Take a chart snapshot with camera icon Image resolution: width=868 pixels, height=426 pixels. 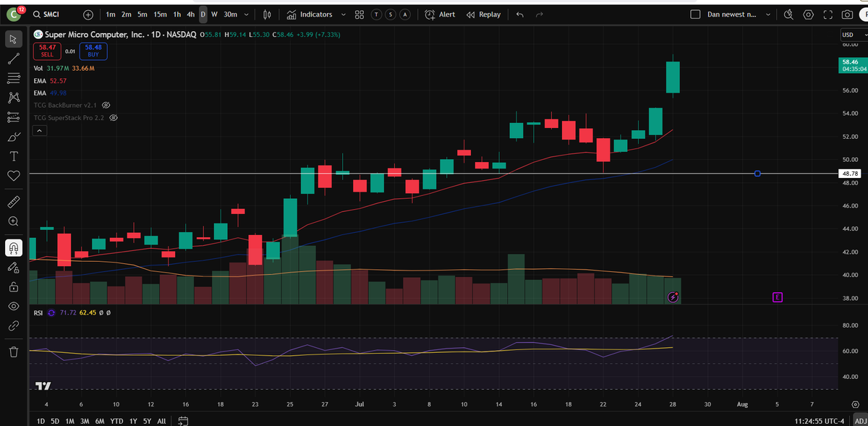[x=847, y=14]
